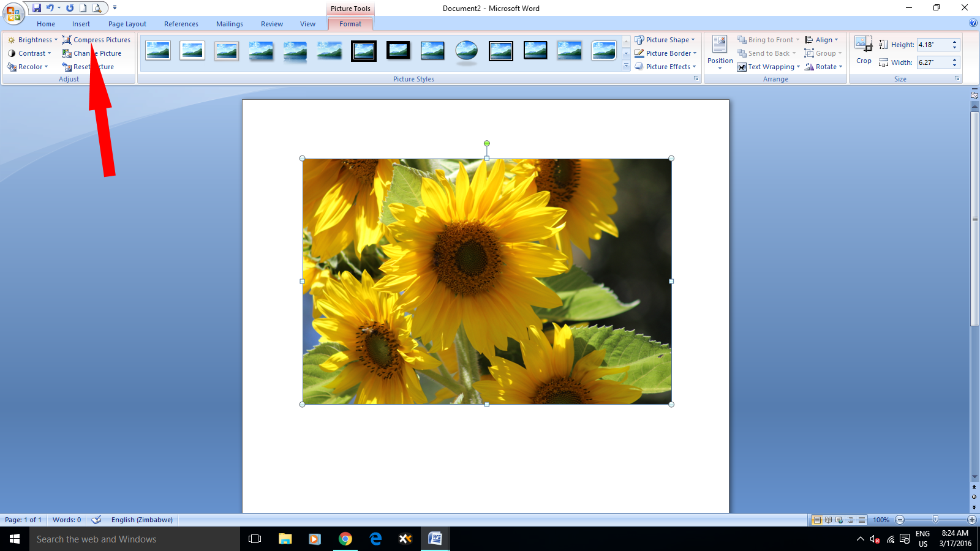This screenshot has height=551, width=980.
Task: Switch to Draft view in status bar
Action: coord(862,520)
